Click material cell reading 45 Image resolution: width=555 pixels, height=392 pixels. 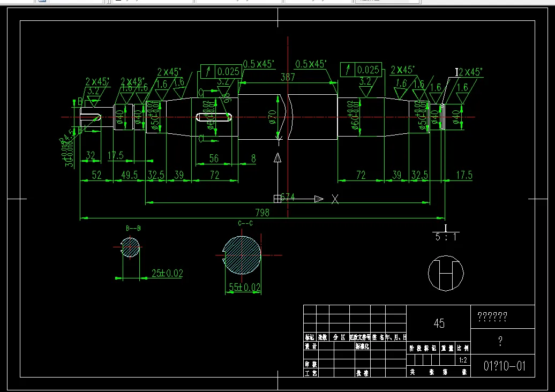(439, 323)
